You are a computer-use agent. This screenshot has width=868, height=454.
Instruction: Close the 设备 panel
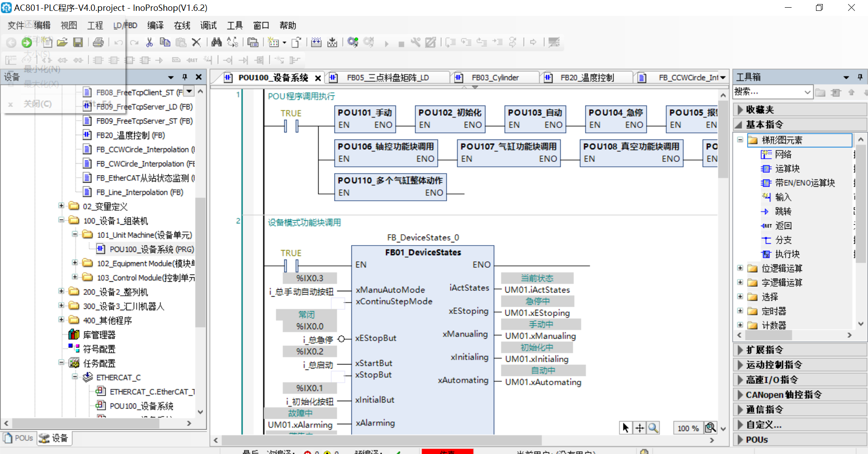coord(198,77)
